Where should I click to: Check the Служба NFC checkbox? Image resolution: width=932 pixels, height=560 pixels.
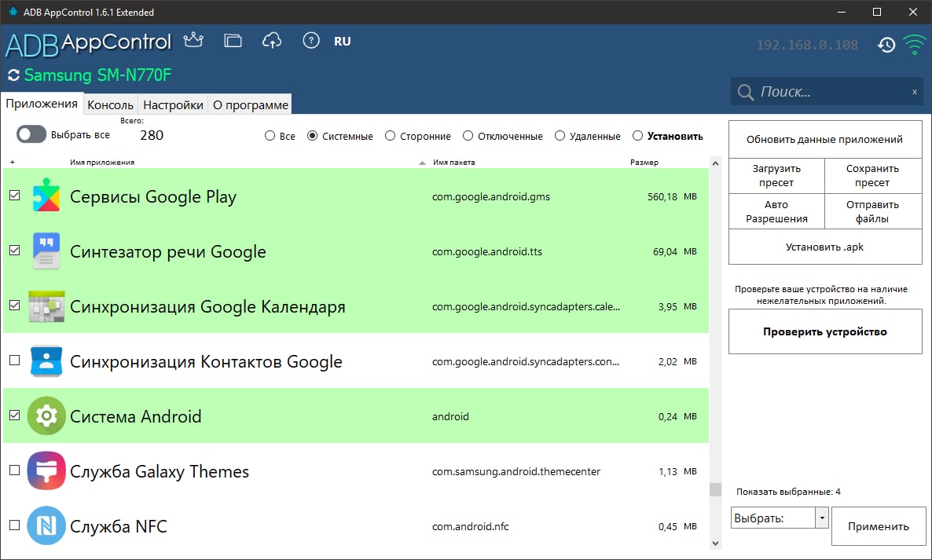pyautogui.click(x=15, y=525)
